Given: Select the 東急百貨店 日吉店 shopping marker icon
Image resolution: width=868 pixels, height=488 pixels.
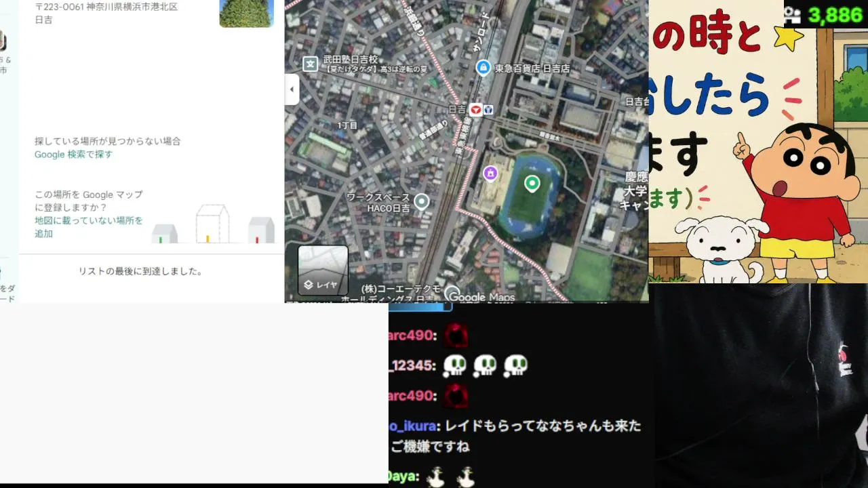Looking at the screenshot, I should [483, 67].
